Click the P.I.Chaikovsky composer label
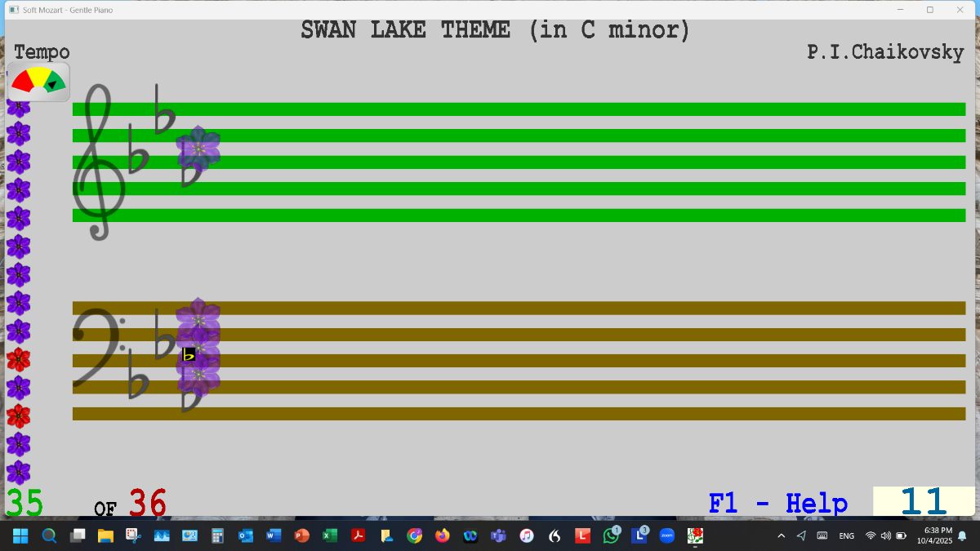This screenshot has height=551, width=980. pos(885,52)
